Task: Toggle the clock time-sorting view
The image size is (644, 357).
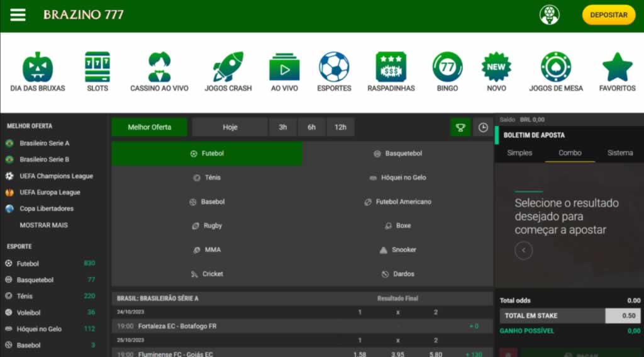Action: click(483, 127)
